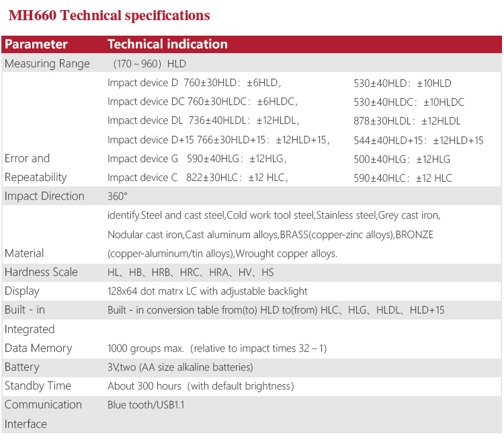
Task: Click the 360° impact direction value
Action: (x=118, y=196)
